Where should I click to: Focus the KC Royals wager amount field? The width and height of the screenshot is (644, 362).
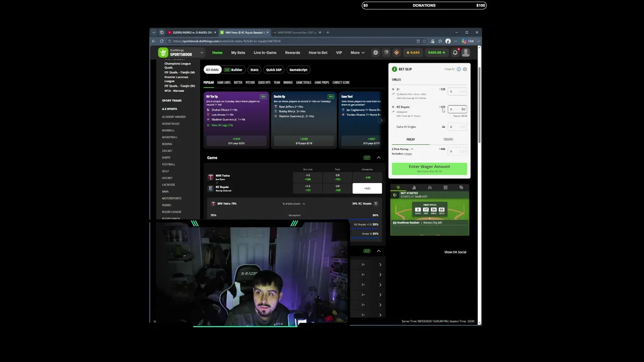457,109
